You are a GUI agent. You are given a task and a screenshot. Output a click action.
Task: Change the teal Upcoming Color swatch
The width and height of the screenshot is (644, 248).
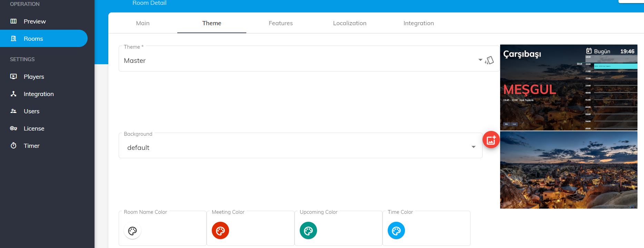(x=308, y=231)
